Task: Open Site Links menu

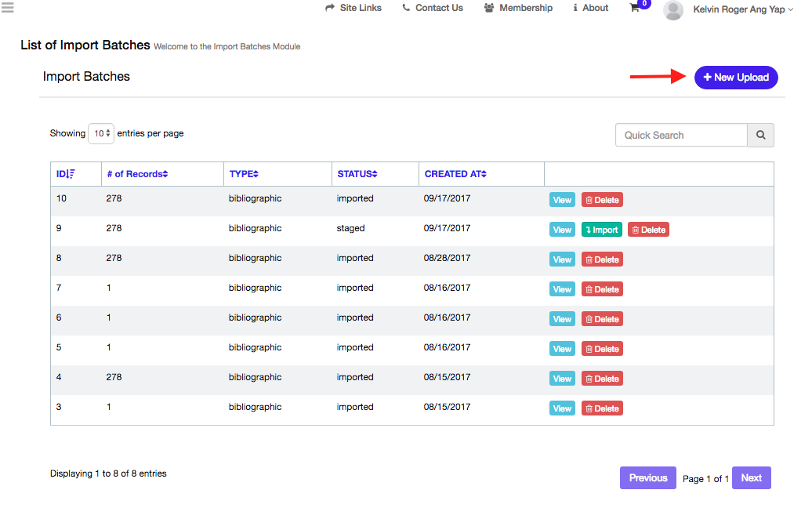Action: (353, 8)
